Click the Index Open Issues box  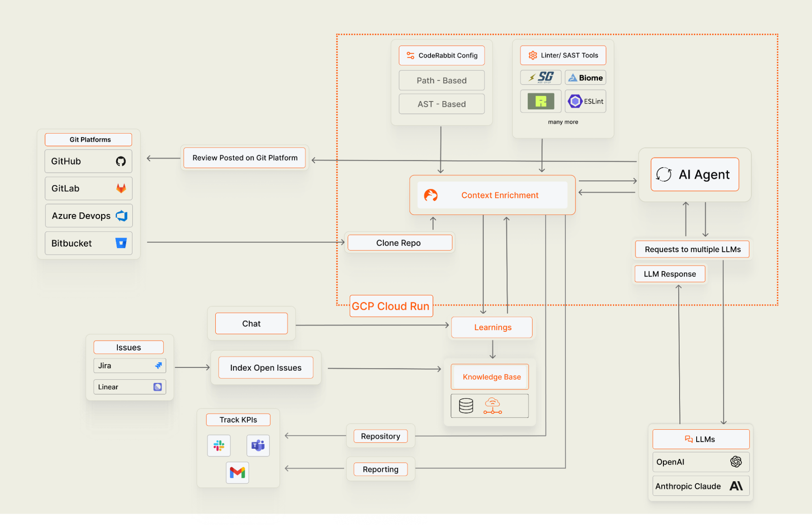pyautogui.click(x=266, y=368)
